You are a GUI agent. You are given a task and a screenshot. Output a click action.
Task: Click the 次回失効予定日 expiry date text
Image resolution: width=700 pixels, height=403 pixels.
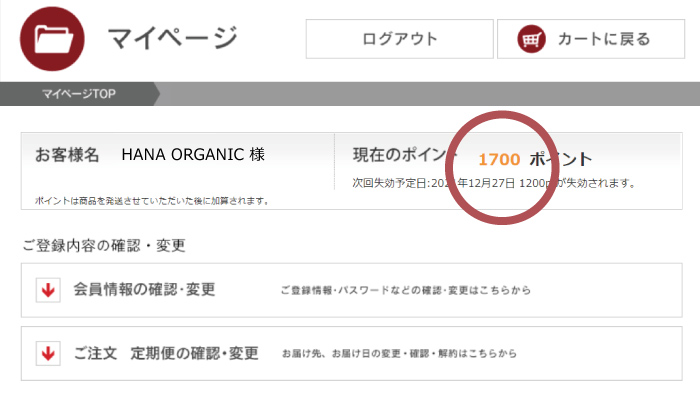[494, 184]
